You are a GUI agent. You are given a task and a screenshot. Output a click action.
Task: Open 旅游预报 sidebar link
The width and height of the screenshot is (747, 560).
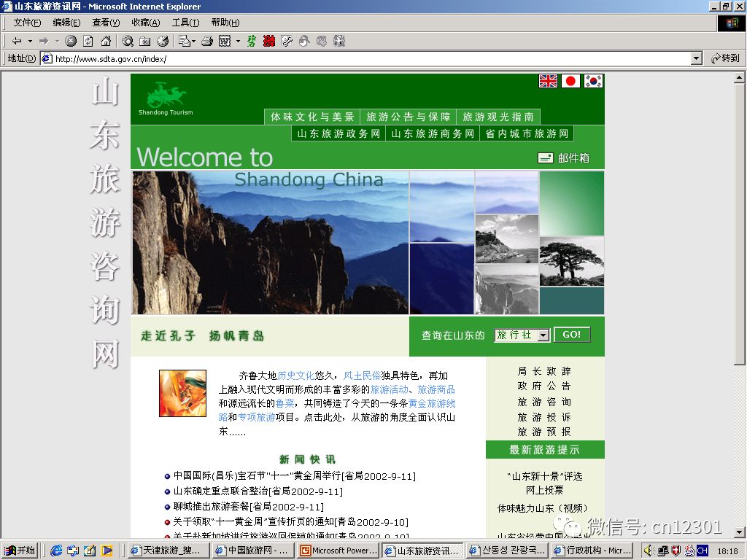click(544, 432)
